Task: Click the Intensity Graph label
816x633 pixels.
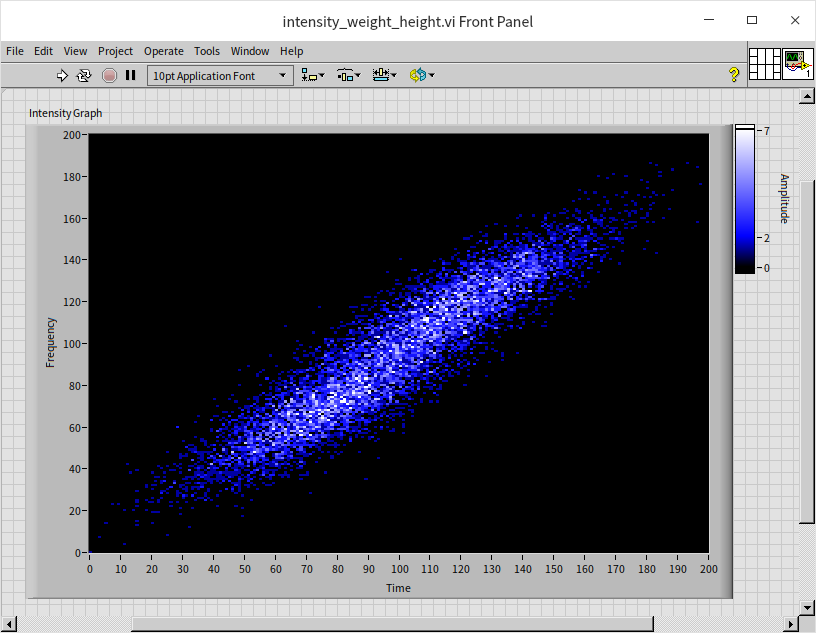Action: click(x=66, y=113)
